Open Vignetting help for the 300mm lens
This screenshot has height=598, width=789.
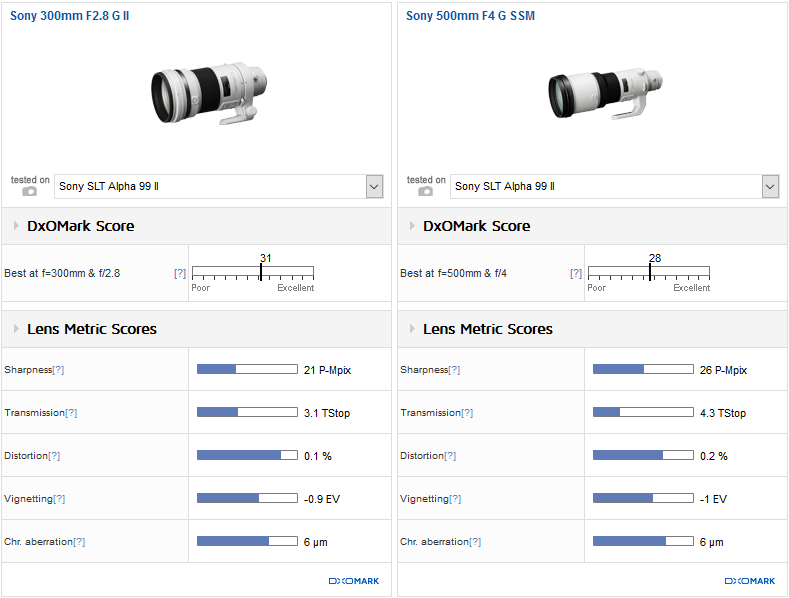59,499
